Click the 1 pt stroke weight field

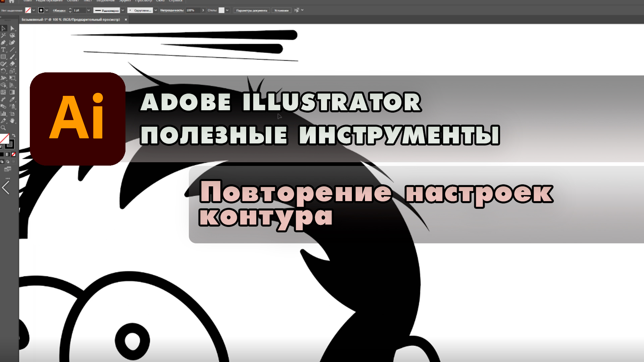(x=79, y=10)
